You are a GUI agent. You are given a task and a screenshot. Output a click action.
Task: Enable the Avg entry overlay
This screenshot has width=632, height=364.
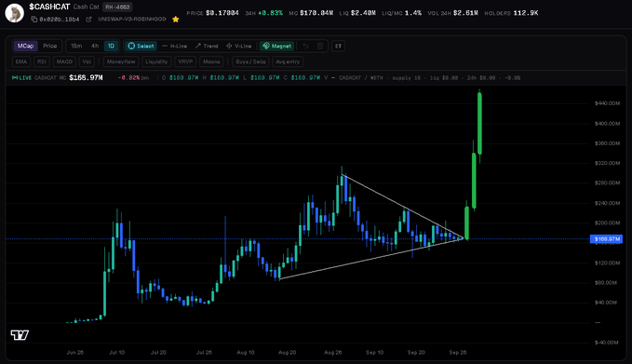tap(288, 61)
